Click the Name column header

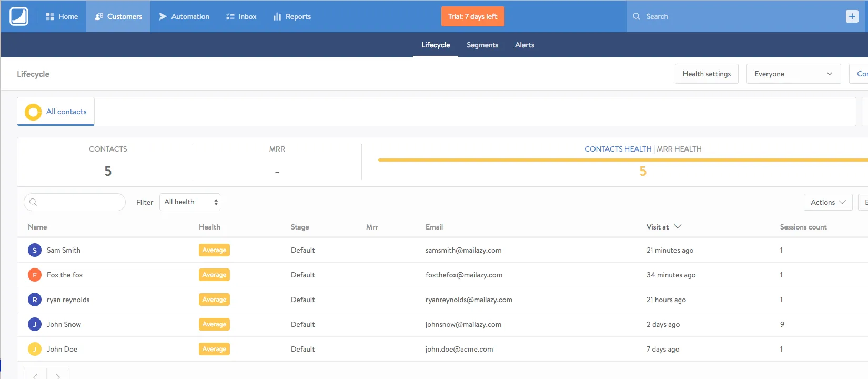point(37,227)
